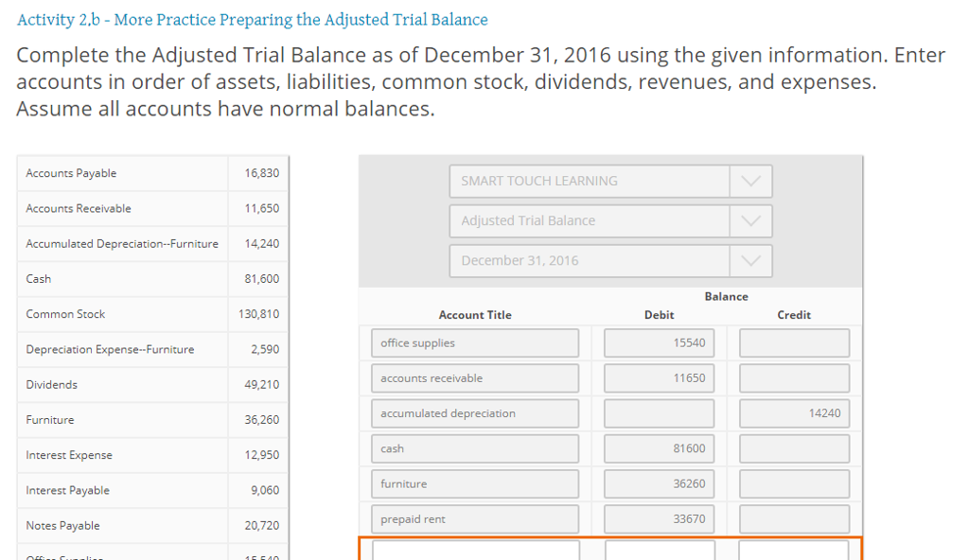
Task: Click the 11650 debit amount field
Action: tap(659, 377)
